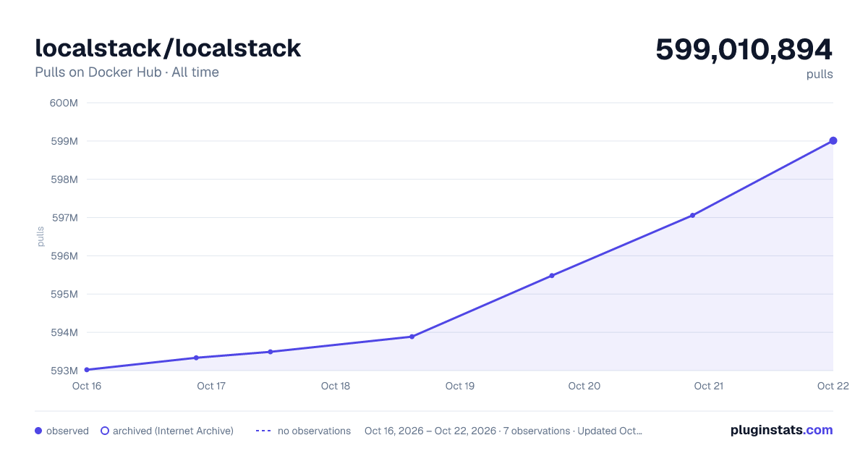This screenshot has height=456, width=868.
Task: Click the 594M y-axis label
Action: point(64,333)
